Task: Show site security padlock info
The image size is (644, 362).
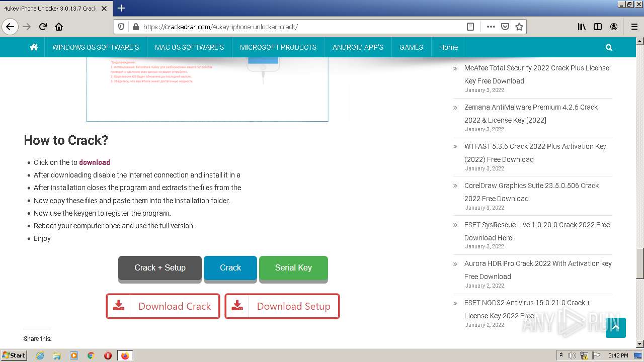Action: pos(135,27)
